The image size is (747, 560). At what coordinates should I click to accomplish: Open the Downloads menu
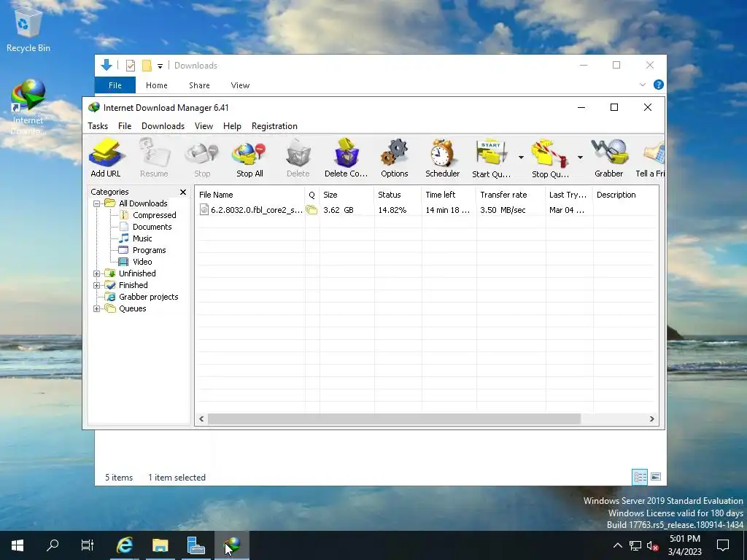point(163,125)
